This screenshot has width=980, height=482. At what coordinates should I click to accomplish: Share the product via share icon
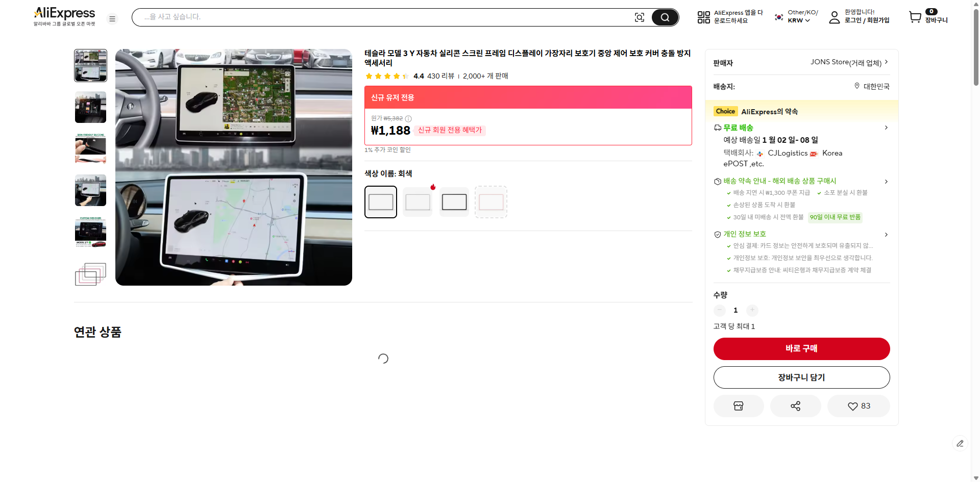click(x=795, y=405)
